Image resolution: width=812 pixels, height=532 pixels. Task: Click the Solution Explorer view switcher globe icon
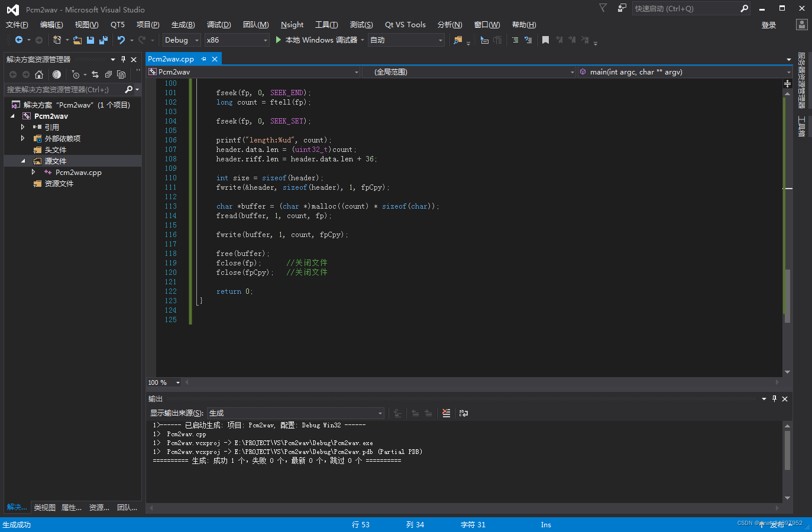point(57,74)
